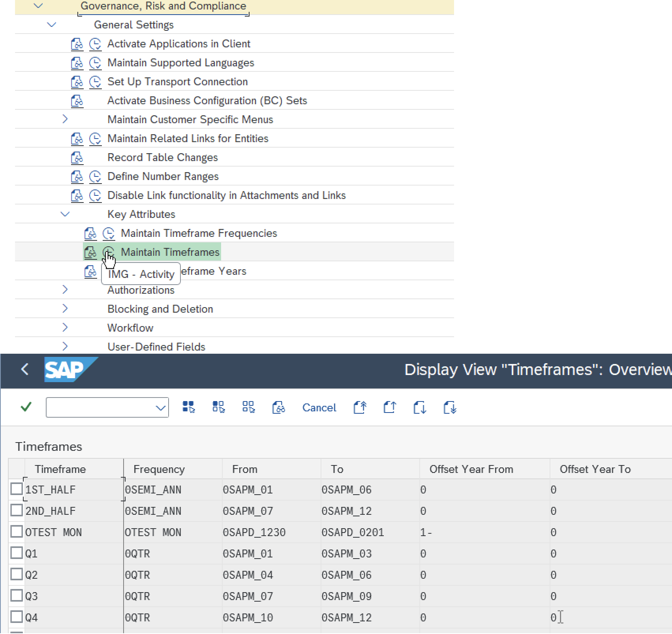The image size is (672, 634).
Task: Execute activity icon for Maintain Related Links for Entities
Action: tap(95, 139)
